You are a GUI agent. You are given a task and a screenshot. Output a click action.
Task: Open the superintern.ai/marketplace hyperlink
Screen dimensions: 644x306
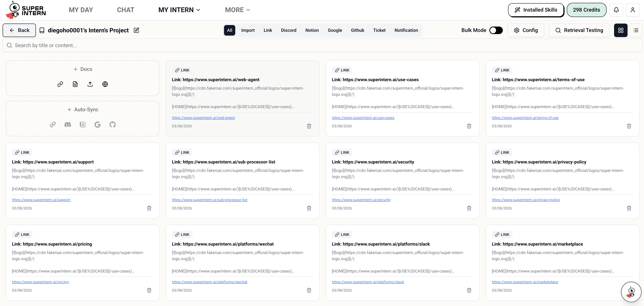click(525, 282)
